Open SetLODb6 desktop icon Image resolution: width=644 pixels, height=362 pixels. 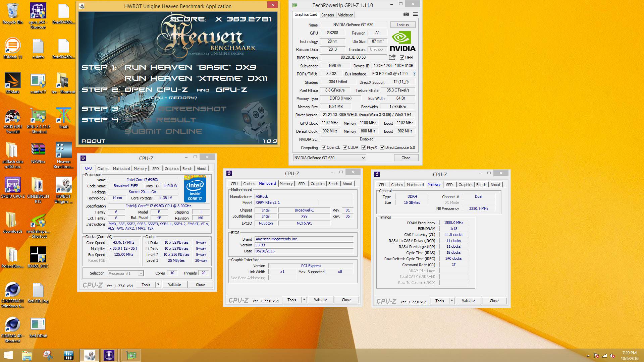tap(38, 327)
